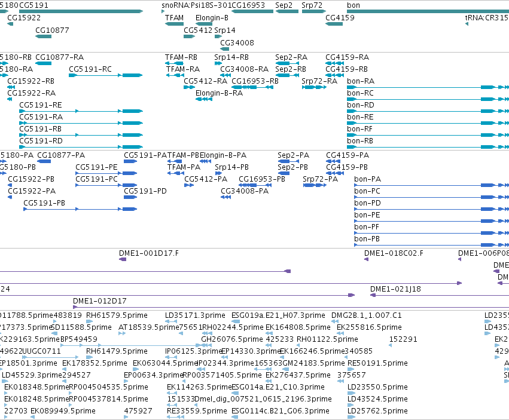Click the CG5191 gene label
This screenshot has width=509, height=420.
tap(33, 5)
